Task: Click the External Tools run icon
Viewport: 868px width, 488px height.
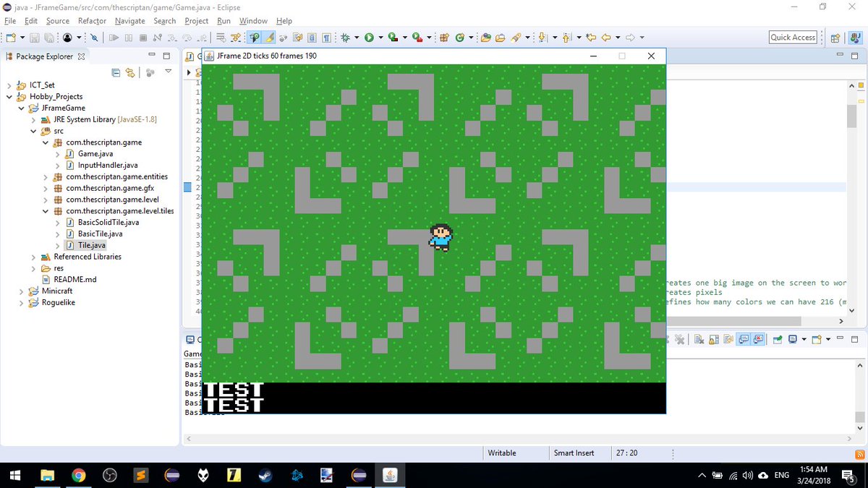Action: click(x=417, y=38)
